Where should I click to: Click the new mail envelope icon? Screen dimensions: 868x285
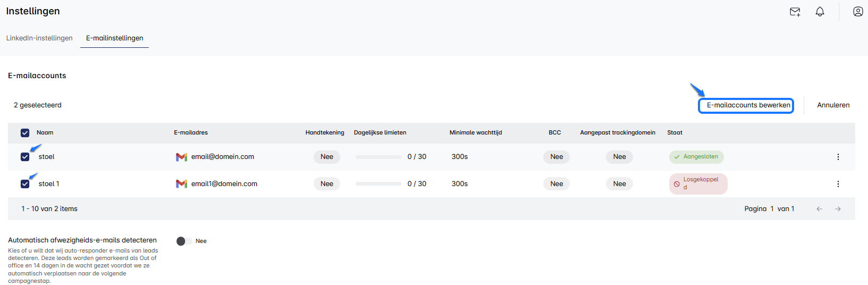[x=795, y=12]
